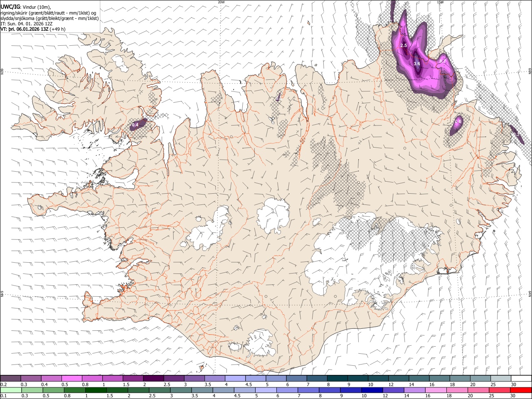Select the white 30 swatch in the top legend row
The width and height of the screenshot is (532, 399).
pyautogui.click(x=521, y=379)
